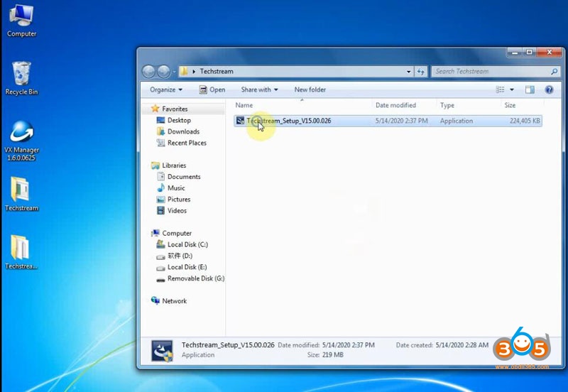This screenshot has height=392, width=568.
Task: Sort by the Size column header
Action: click(x=510, y=105)
